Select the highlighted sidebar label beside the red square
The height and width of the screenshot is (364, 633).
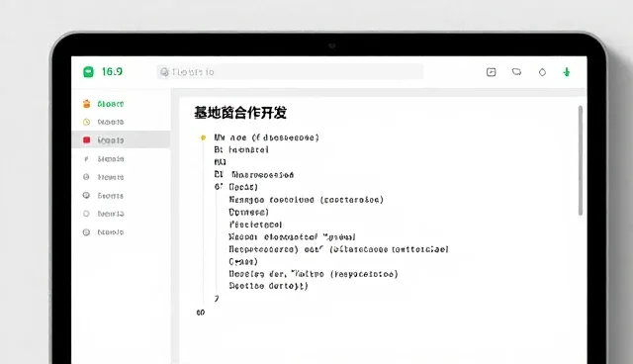point(110,140)
